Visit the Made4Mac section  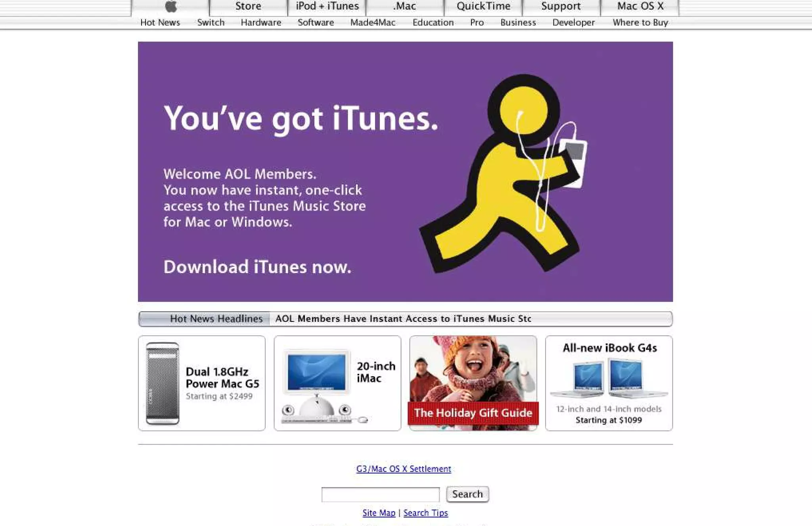373,23
